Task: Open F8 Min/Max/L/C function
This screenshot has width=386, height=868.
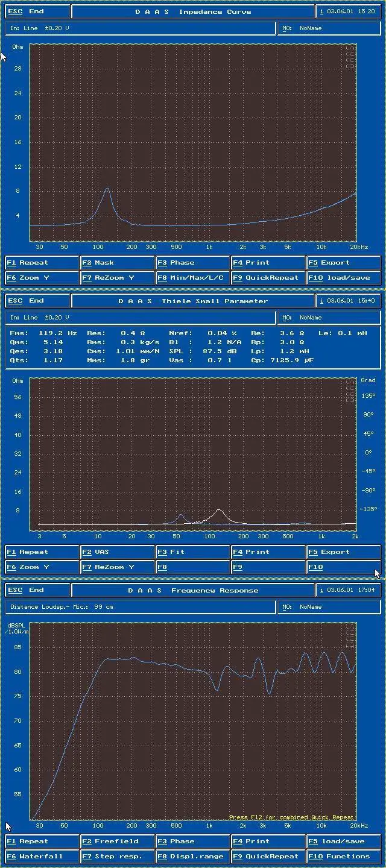Action: 193,278
